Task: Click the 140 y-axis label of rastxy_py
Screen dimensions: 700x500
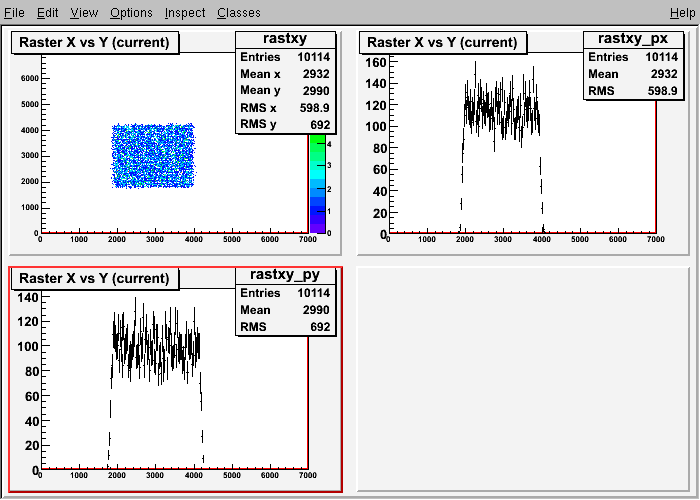Action: [27, 297]
